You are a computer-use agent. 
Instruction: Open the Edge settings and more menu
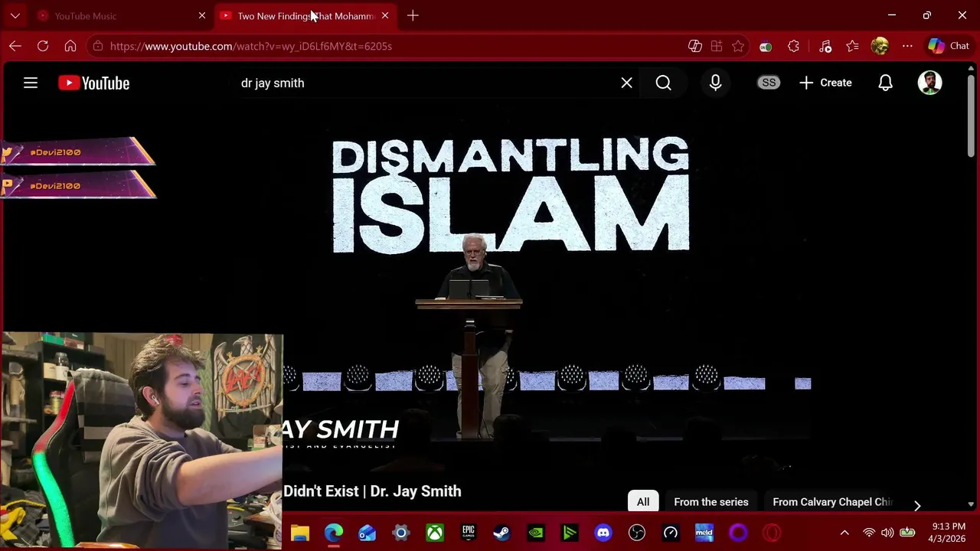coord(907,46)
